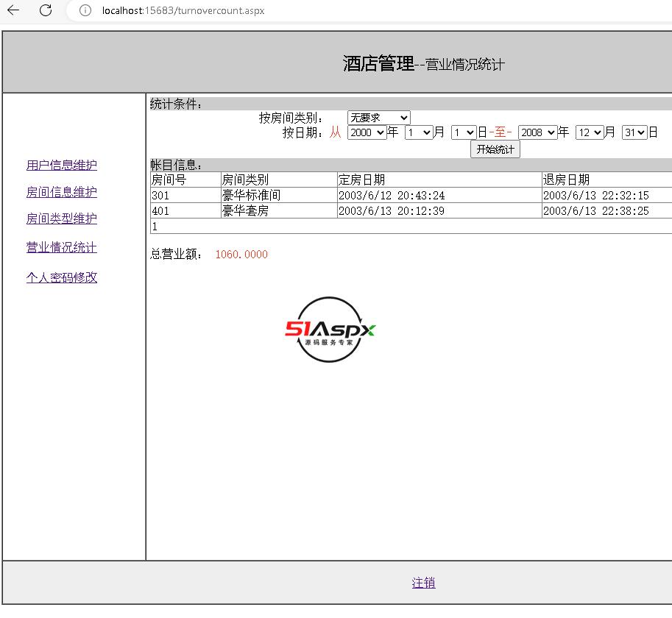
Task: Open 房间类型维护 link
Action: 62,219
